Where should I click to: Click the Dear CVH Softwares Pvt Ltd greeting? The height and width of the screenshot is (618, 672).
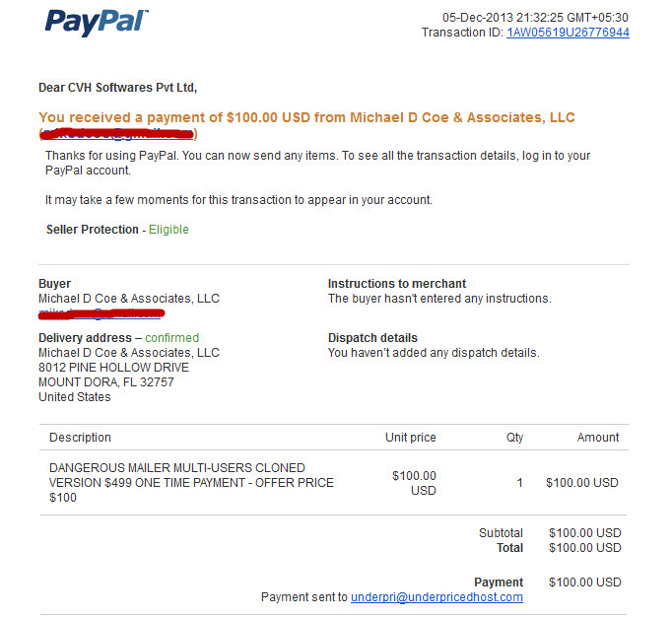tap(118, 88)
